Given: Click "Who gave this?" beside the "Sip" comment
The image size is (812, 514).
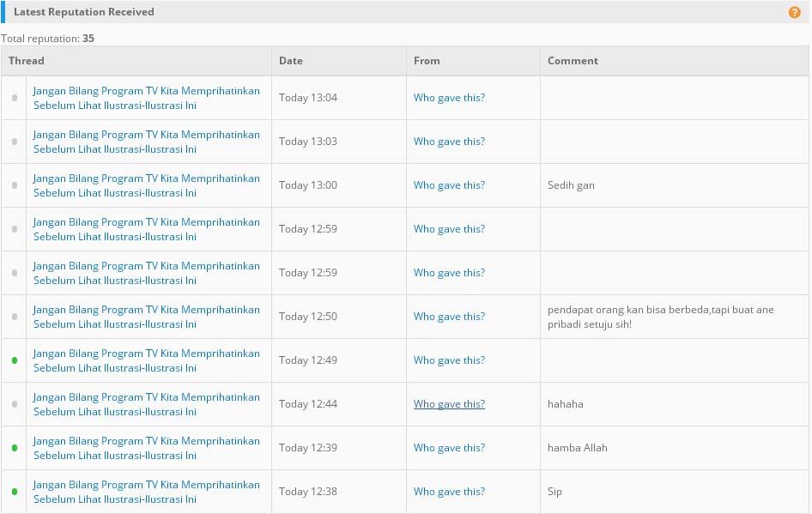Looking at the screenshot, I should pos(449,492).
